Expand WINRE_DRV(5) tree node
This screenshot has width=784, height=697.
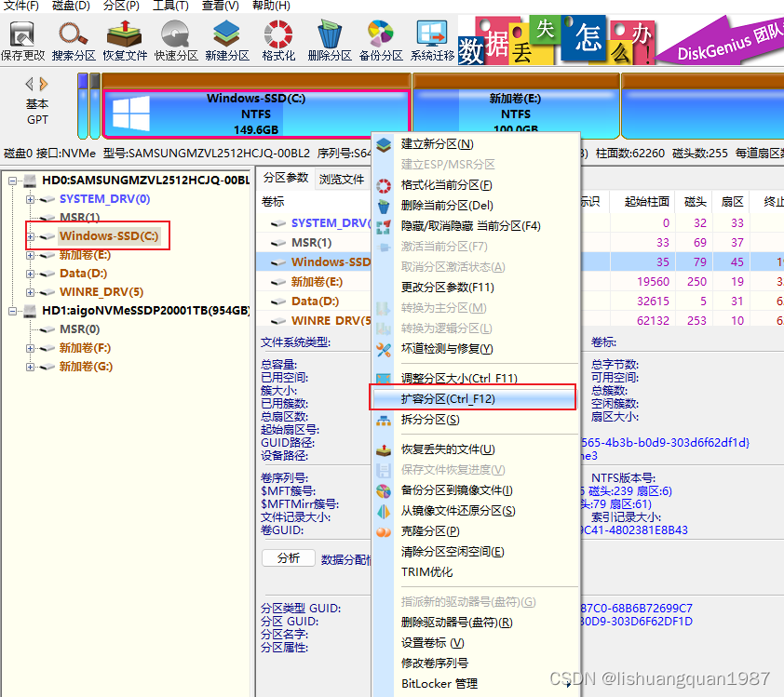point(30,292)
